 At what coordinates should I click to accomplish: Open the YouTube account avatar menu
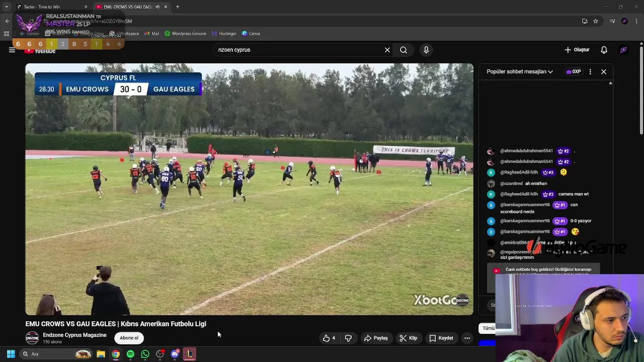point(623,50)
